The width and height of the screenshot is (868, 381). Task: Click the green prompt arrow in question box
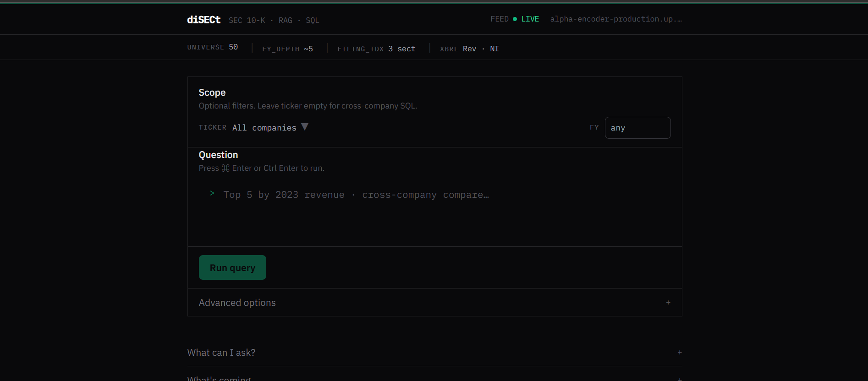click(212, 193)
